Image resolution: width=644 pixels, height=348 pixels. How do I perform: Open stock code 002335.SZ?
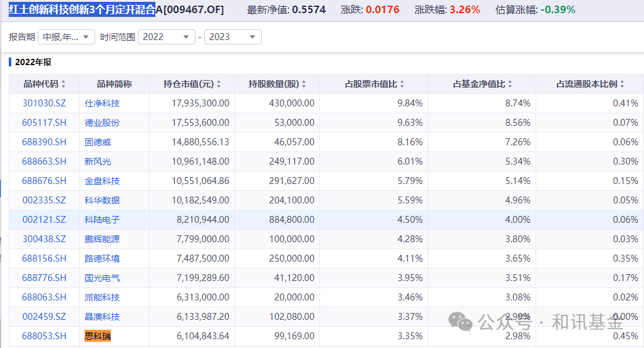pyautogui.click(x=44, y=200)
